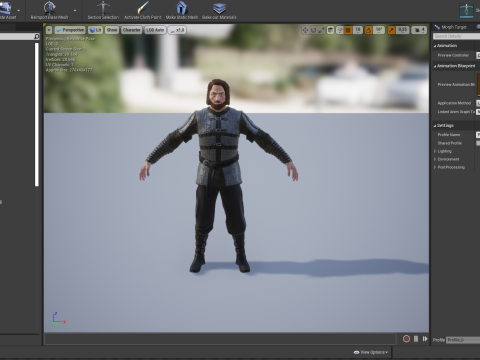Click the search magnifier in left panel
Screen dimensions: 480x360
pos(37,36)
